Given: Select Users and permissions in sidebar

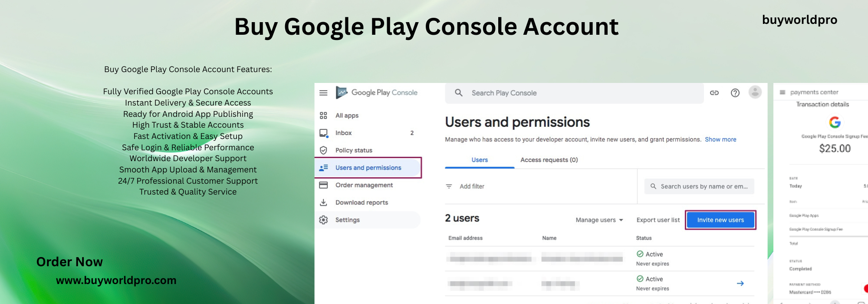Looking at the screenshot, I should click(368, 168).
